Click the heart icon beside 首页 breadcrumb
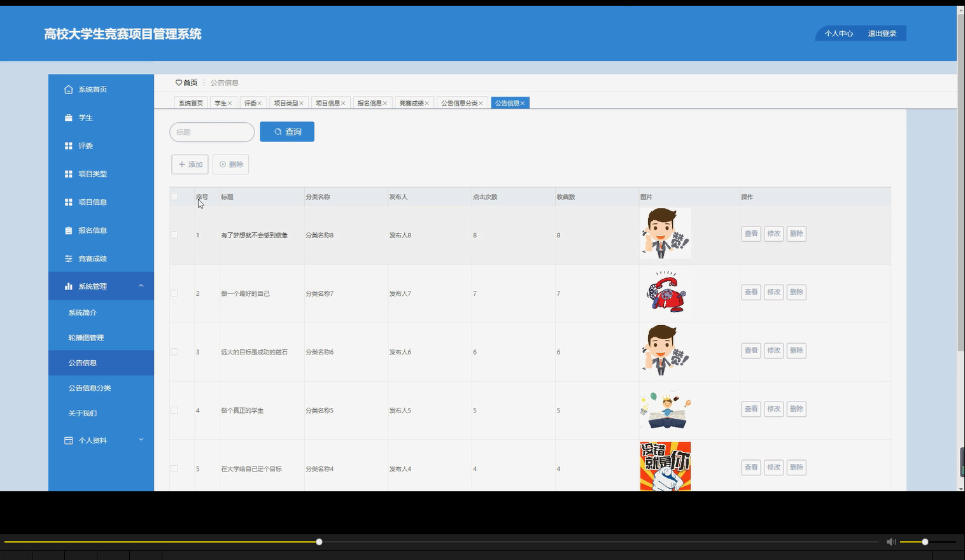 [178, 83]
